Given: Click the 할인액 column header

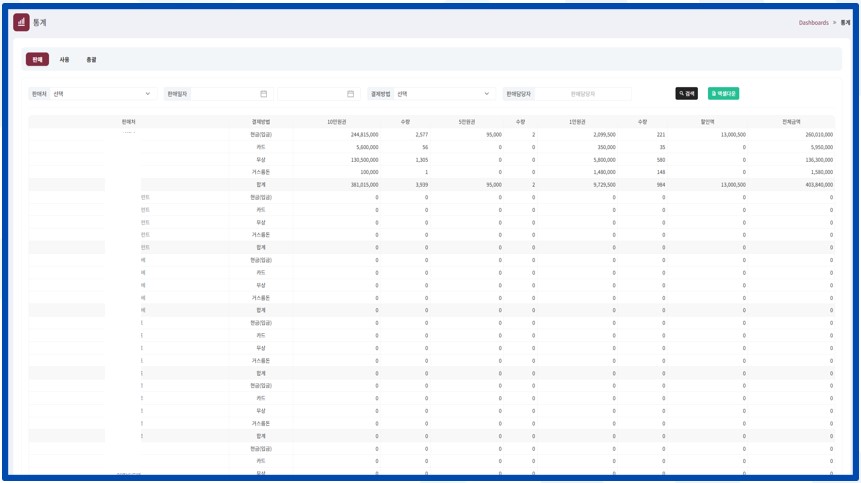Looking at the screenshot, I should coord(707,121).
